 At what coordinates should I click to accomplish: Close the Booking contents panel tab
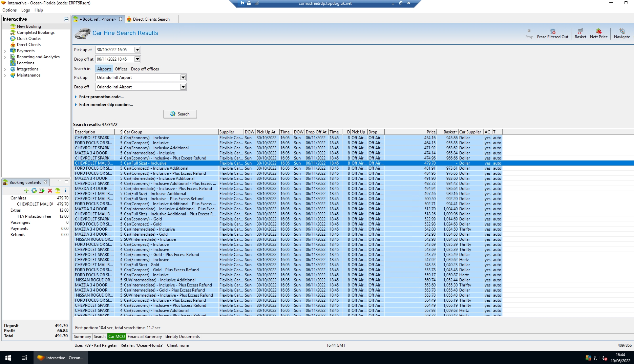45,182
